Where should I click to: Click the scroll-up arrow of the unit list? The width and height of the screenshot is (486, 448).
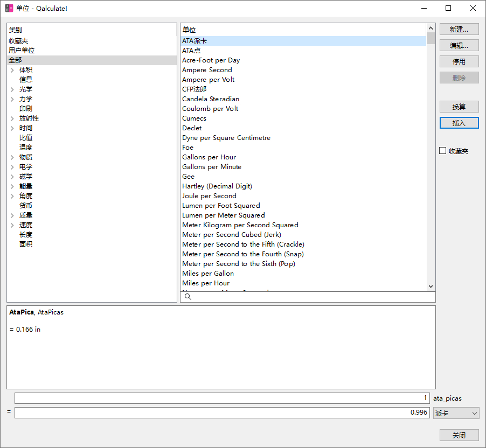pyautogui.click(x=431, y=28)
